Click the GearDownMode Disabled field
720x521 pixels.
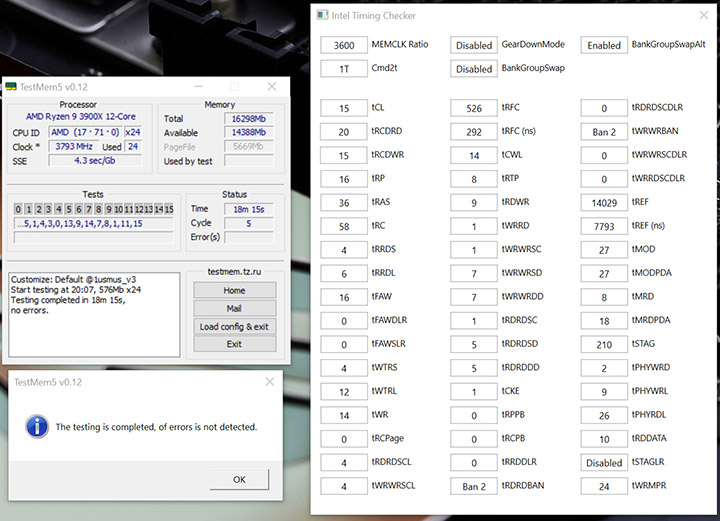(474, 45)
